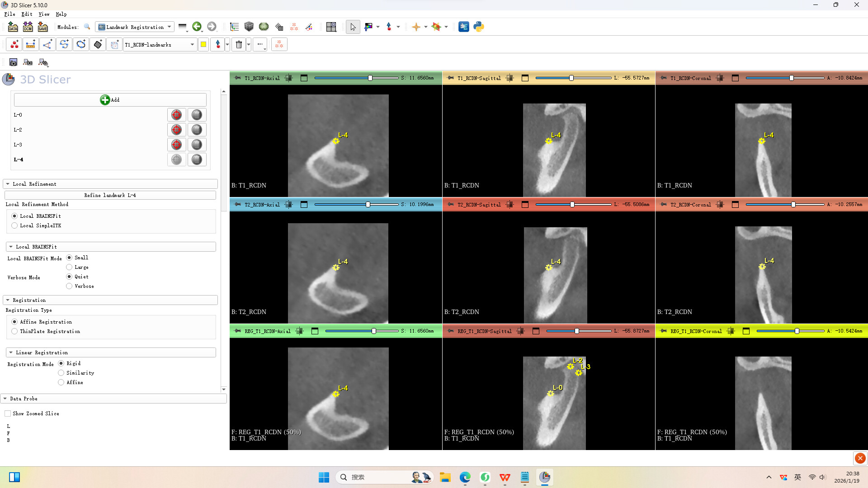Delete landmark L-3 with its trash icon
Image resolution: width=868 pixels, height=488 pixels.
point(197,145)
